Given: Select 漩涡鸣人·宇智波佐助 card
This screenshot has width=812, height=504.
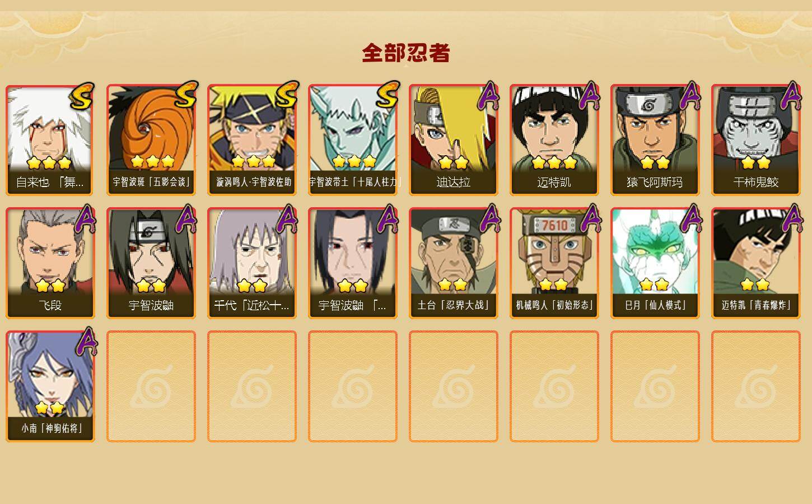Looking at the screenshot, I should (251, 140).
